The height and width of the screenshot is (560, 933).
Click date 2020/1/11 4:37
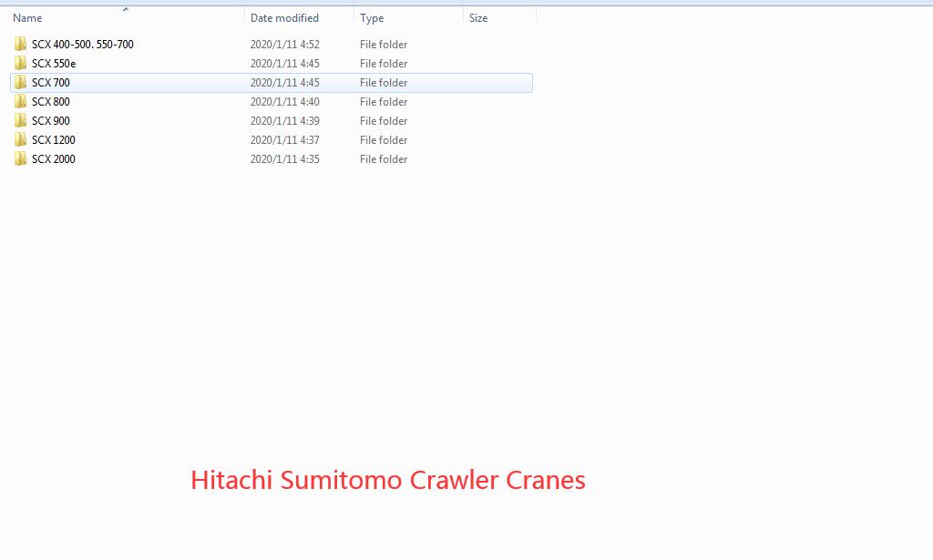[285, 139]
